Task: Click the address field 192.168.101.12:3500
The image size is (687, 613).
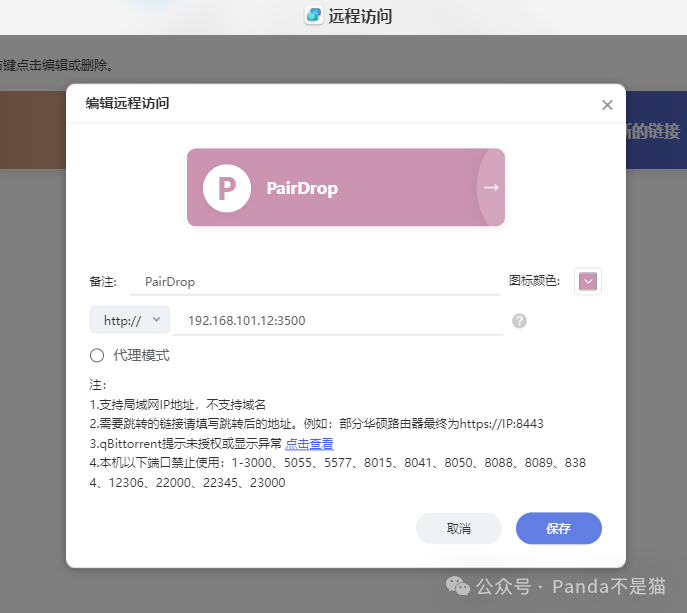Action: (338, 321)
